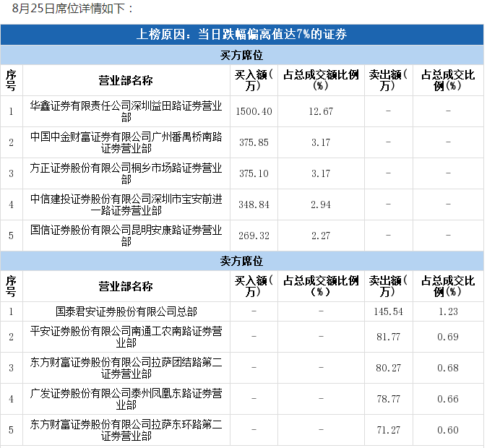Click the 占总成交比例(%) header in seller table
Screen dimensions: 487x448
tap(448, 286)
